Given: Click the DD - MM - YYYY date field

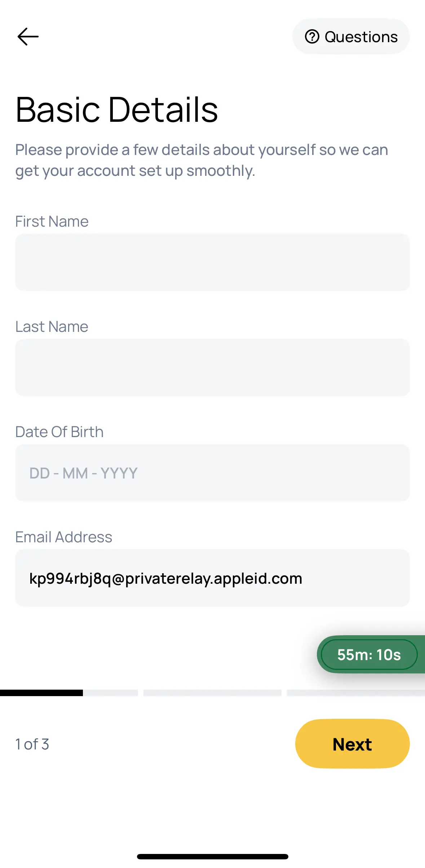Looking at the screenshot, I should [212, 473].
